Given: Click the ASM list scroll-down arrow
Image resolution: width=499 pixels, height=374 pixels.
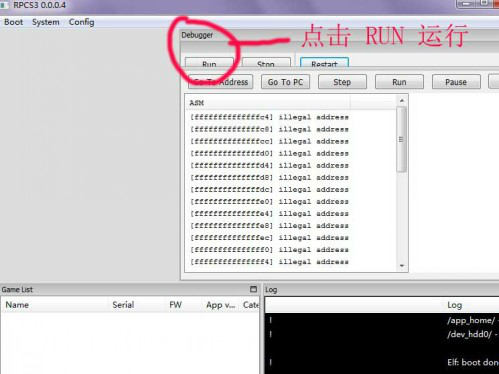Looking at the screenshot, I should coord(402,266).
